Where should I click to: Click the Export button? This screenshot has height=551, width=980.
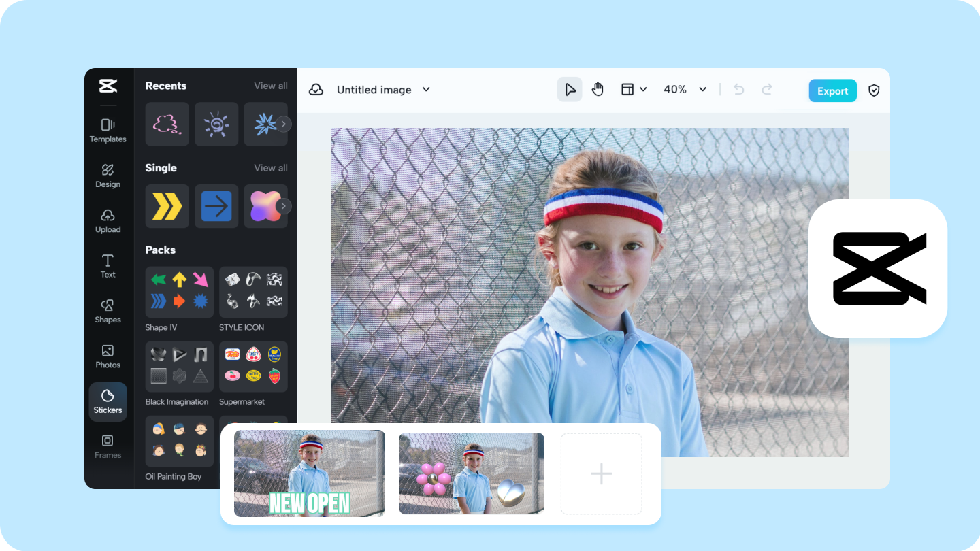tap(832, 90)
